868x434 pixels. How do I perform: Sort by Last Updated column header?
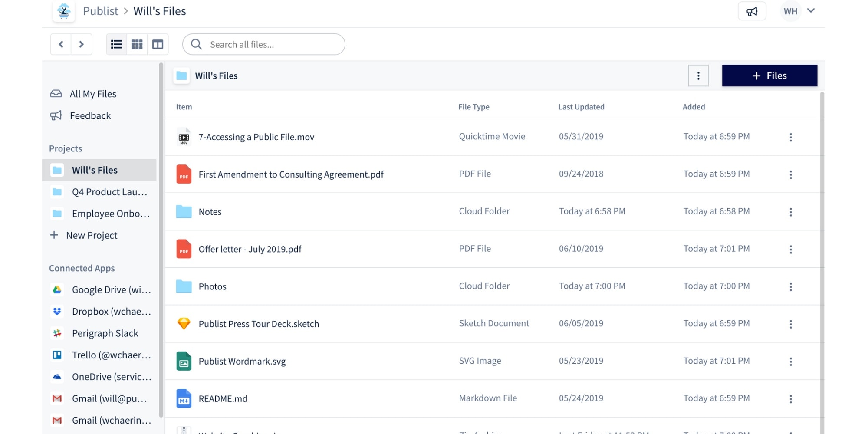click(x=581, y=107)
